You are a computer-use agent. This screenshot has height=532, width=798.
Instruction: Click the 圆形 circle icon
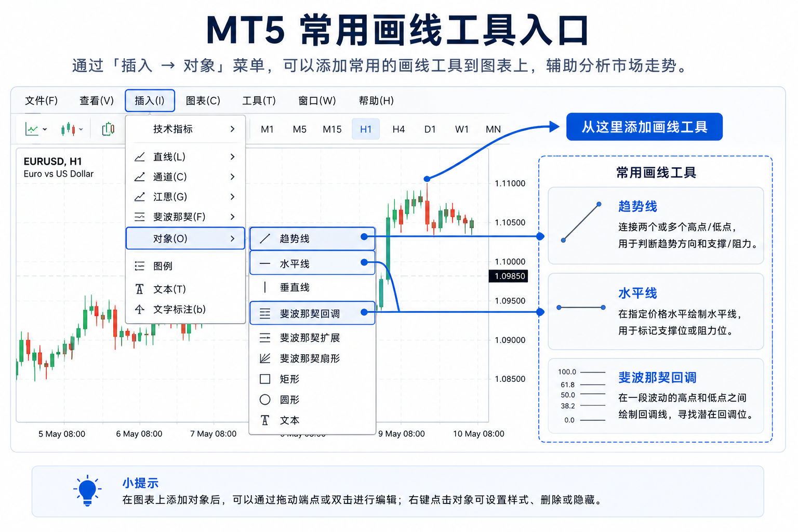point(265,400)
